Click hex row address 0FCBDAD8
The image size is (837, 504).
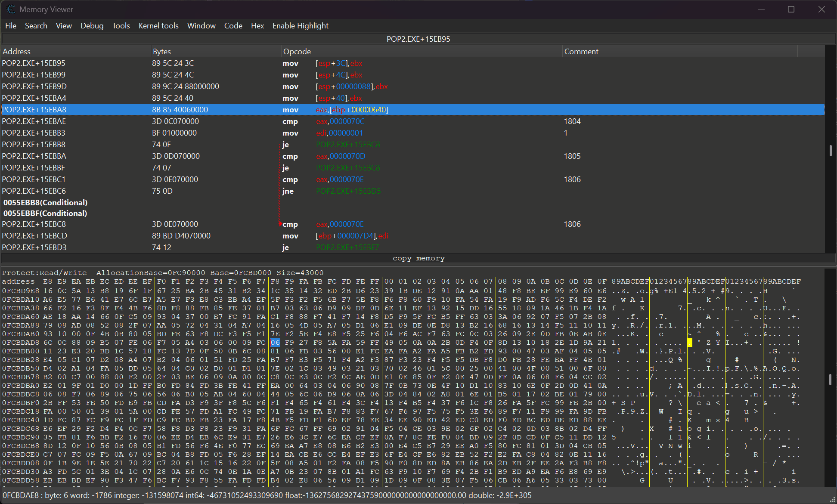point(21,343)
